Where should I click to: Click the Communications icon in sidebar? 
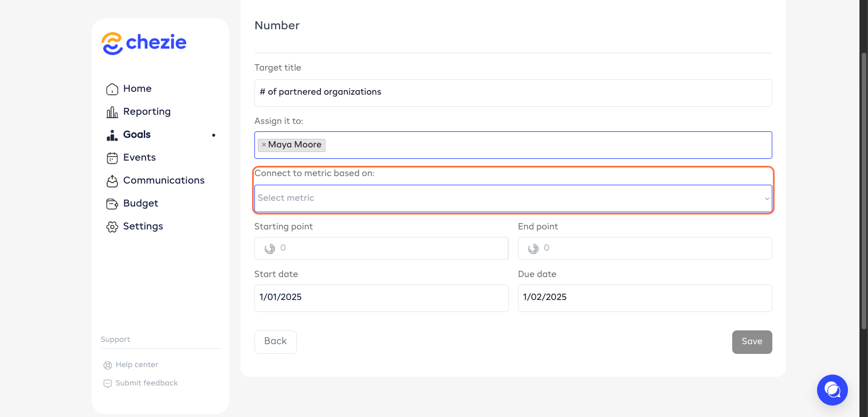(112, 181)
